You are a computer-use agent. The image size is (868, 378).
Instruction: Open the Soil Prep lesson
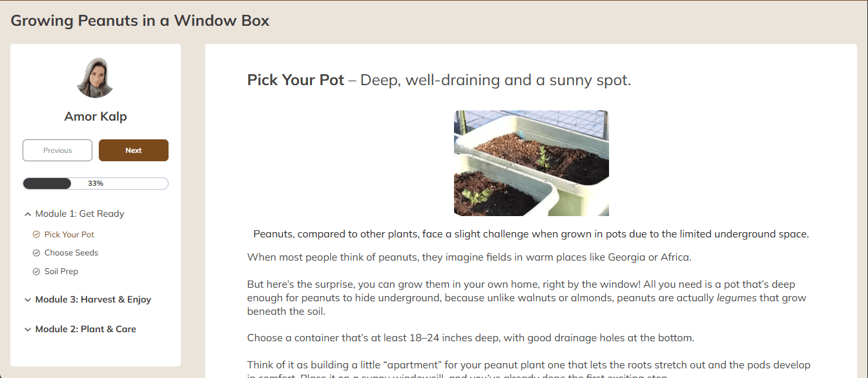(x=61, y=272)
